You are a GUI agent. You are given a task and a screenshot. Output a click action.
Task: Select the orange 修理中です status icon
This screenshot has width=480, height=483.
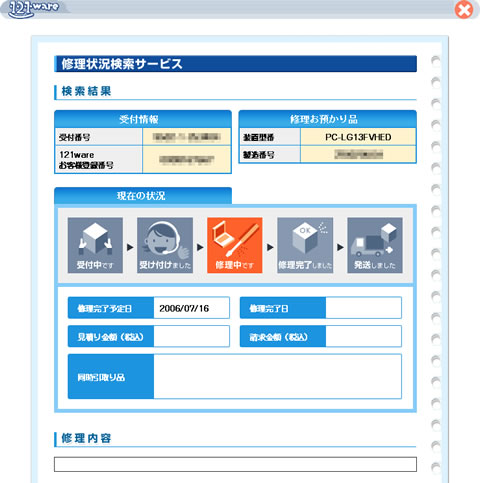coord(235,245)
